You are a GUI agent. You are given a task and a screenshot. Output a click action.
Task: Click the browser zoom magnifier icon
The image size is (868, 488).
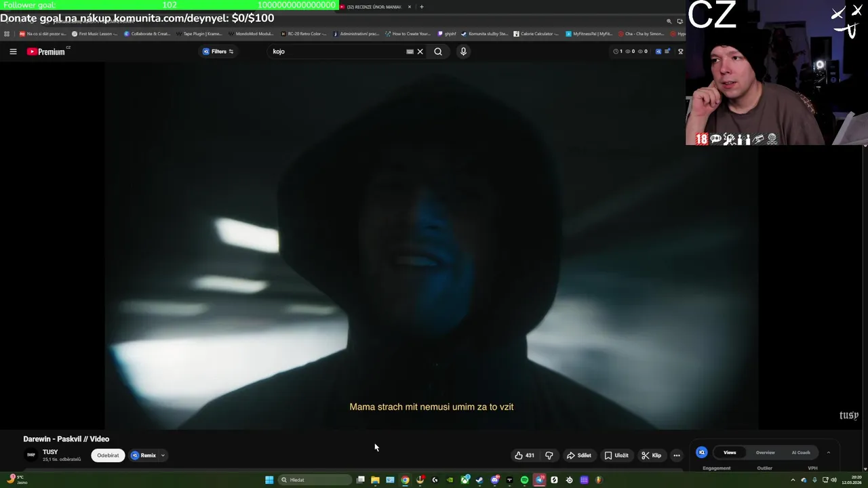[x=669, y=21]
